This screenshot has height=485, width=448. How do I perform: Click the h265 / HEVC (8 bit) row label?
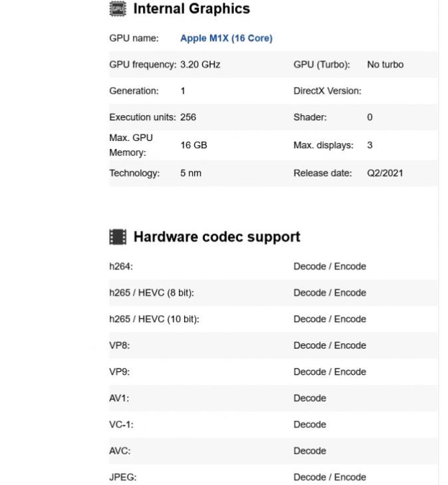point(152,293)
